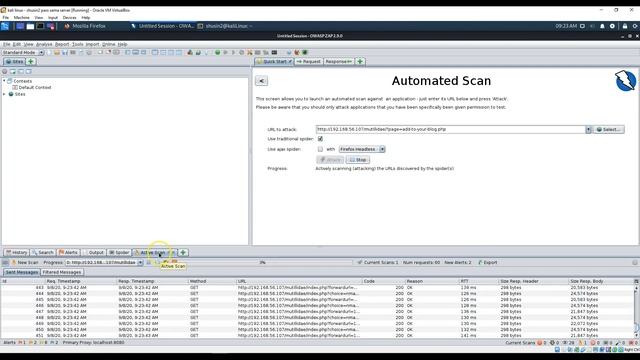Open the table column options icon

636,281
